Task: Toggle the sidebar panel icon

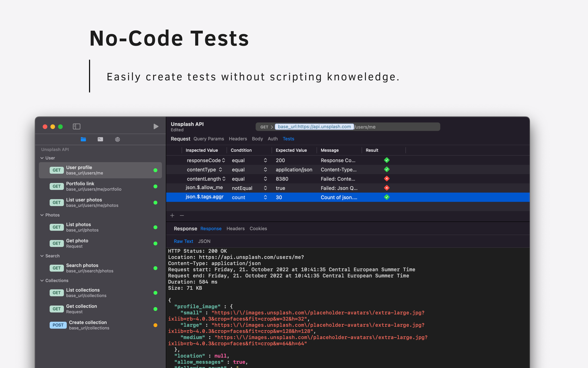Action: click(77, 126)
